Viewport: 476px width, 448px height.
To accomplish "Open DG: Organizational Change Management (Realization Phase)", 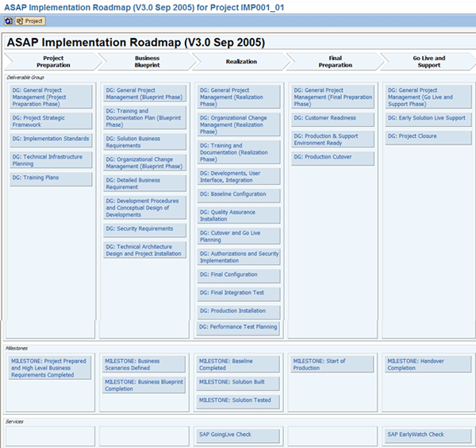I will tap(239, 124).
